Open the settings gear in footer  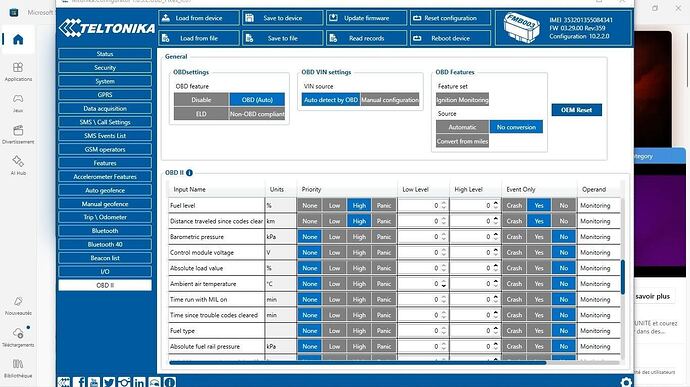[626, 382]
